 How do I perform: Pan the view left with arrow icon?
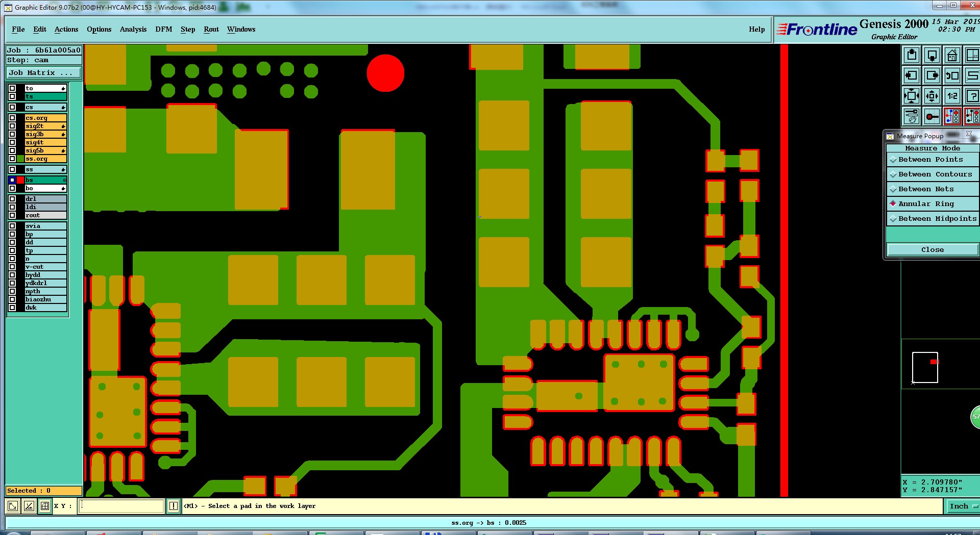tap(912, 75)
